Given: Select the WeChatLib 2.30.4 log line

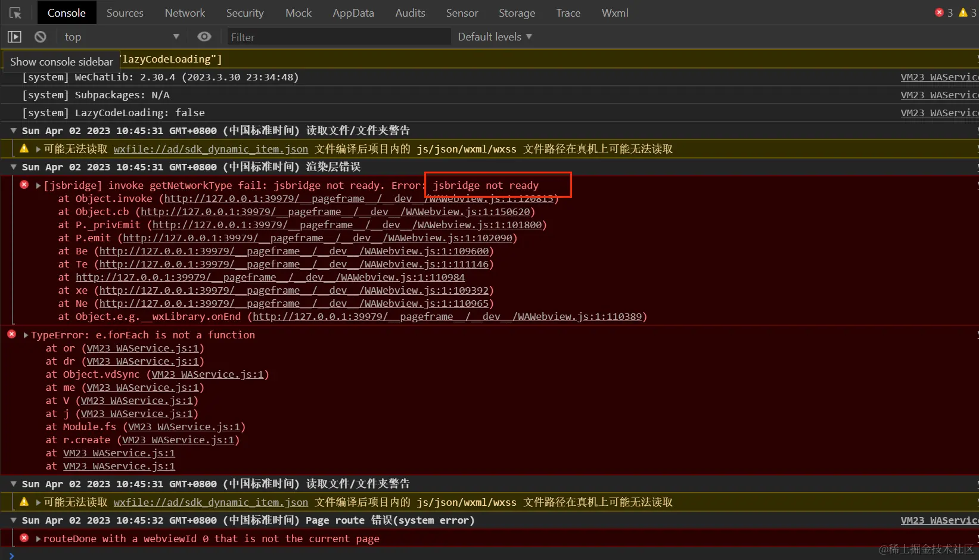Looking at the screenshot, I should (x=160, y=77).
